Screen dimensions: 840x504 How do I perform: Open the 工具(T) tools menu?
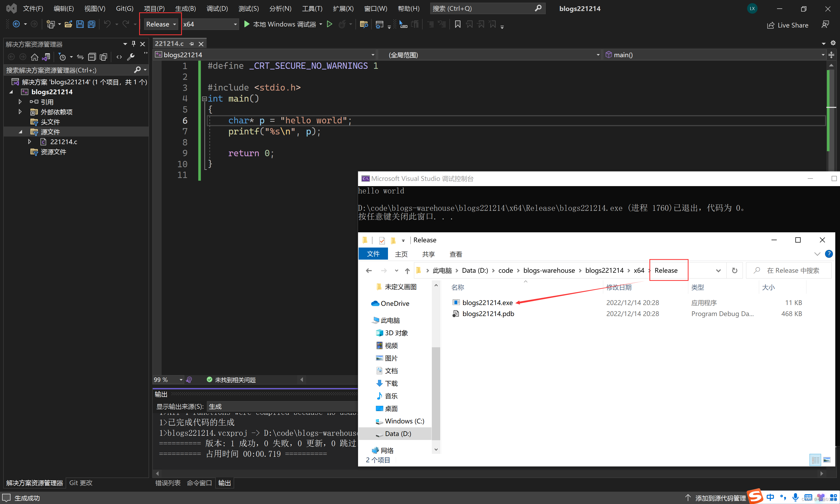[312, 8]
